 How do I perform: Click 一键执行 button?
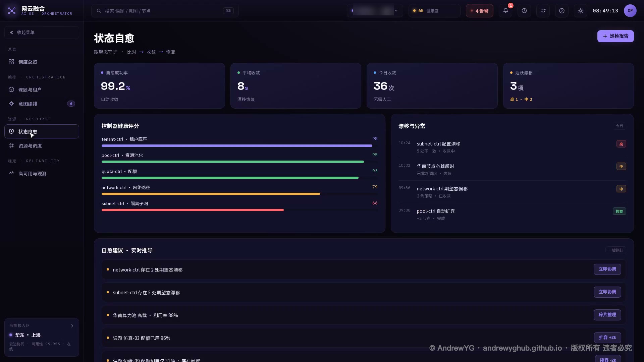[615, 250]
